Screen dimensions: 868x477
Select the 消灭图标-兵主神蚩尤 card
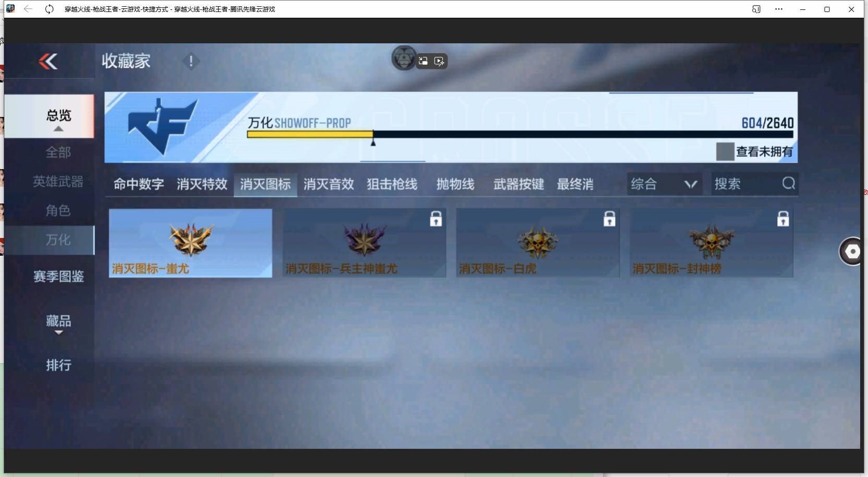(x=364, y=243)
